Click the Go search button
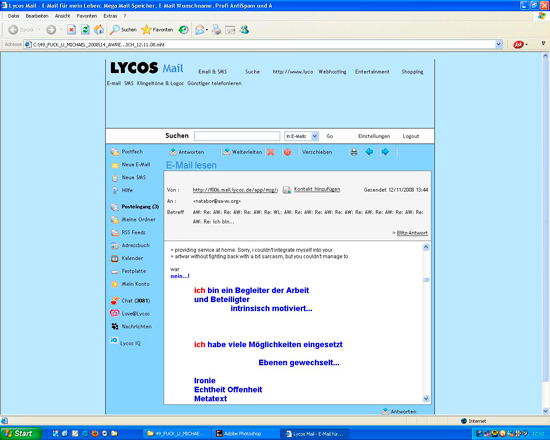The image size is (550, 440). pyautogui.click(x=330, y=136)
